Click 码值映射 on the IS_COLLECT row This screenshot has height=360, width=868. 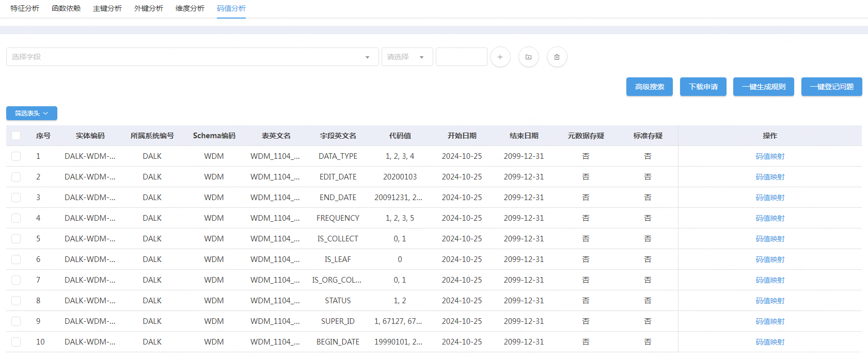point(770,239)
